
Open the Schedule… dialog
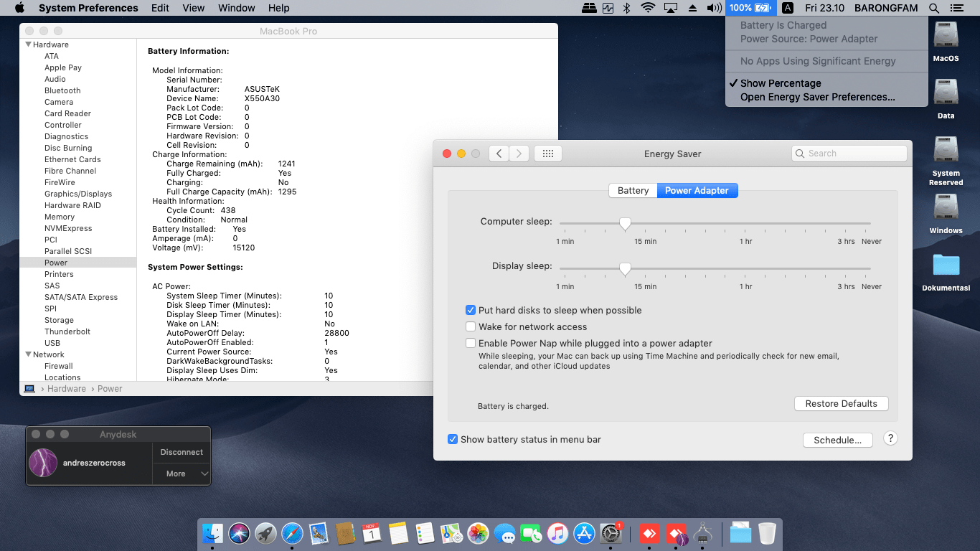point(838,440)
